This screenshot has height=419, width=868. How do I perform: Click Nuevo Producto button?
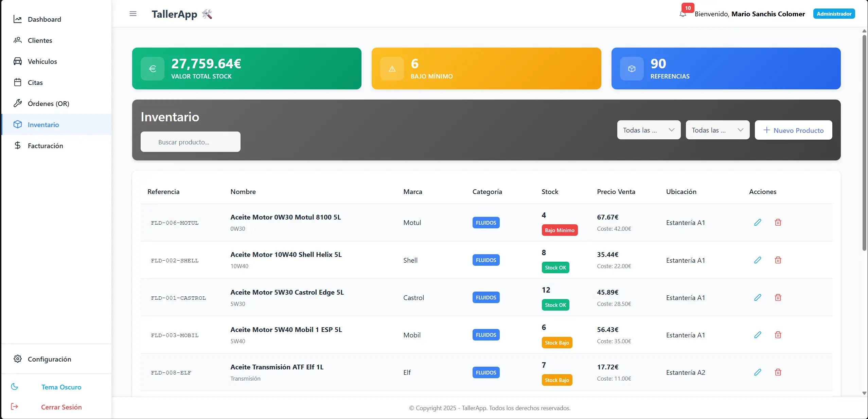tap(794, 130)
